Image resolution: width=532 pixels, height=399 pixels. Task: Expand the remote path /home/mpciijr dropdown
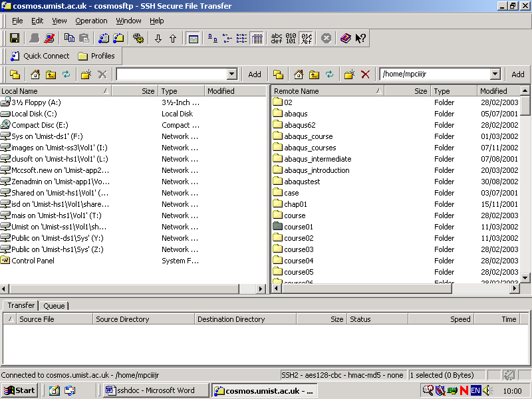pyautogui.click(x=495, y=74)
